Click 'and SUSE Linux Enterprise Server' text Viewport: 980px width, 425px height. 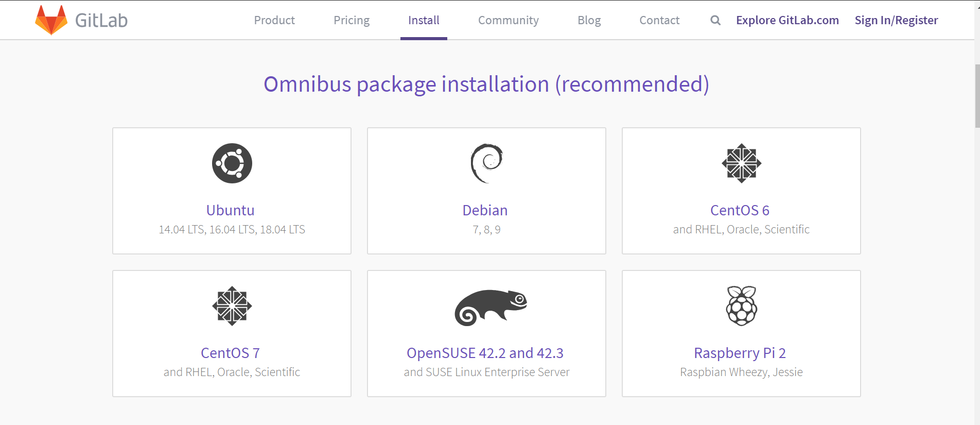(487, 372)
